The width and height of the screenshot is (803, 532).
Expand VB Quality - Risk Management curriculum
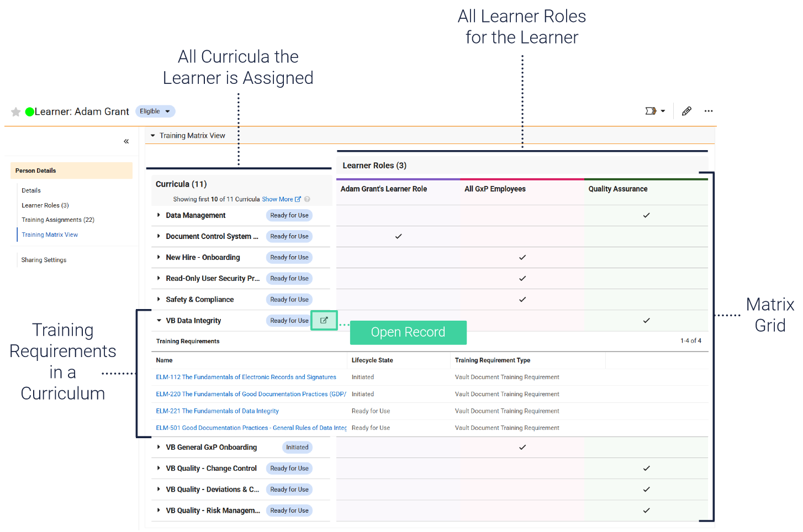click(x=159, y=510)
